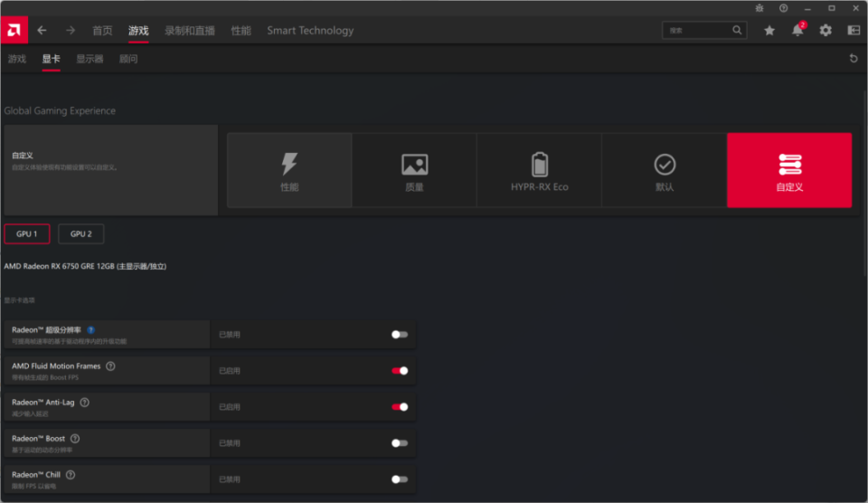
Task: Click the Radeon Chill label
Action: [36, 475]
